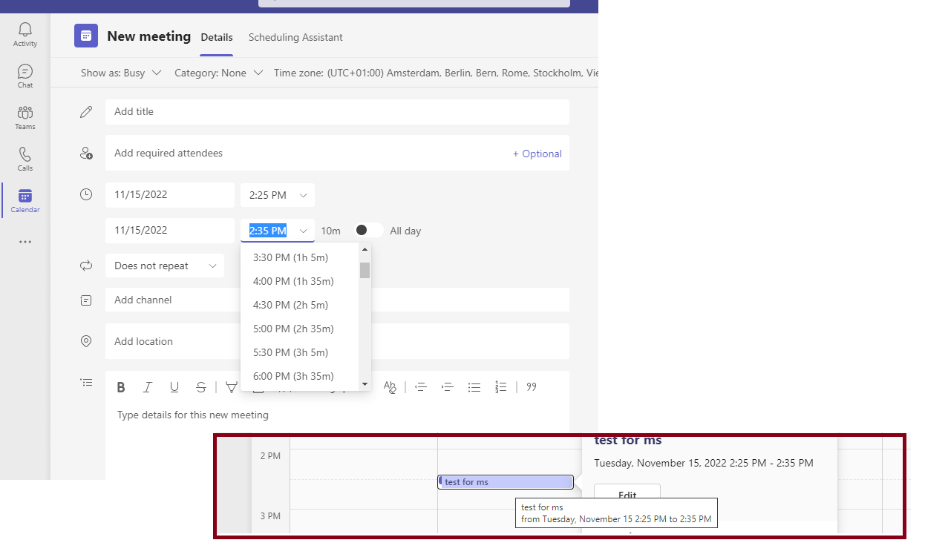Select 3:30 PM (1h 5m) end time
The height and width of the screenshot is (560, 925).
coord(300,257)
